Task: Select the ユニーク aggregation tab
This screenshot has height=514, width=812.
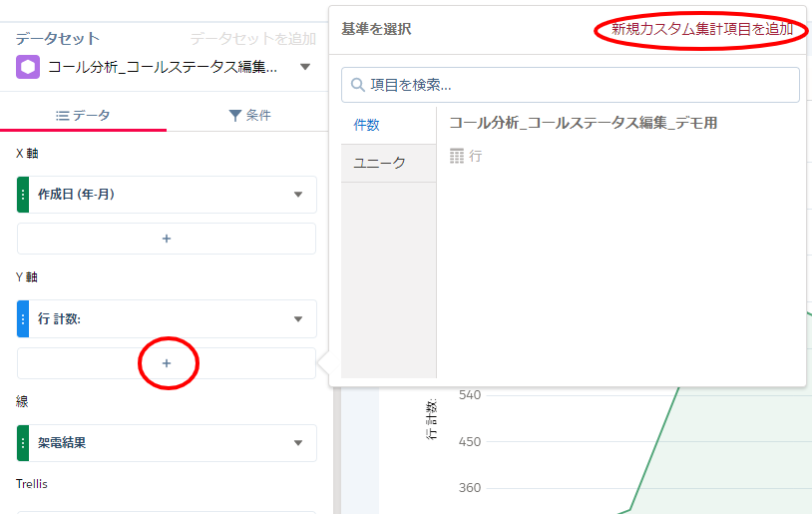Action: (x=379, y=163)
